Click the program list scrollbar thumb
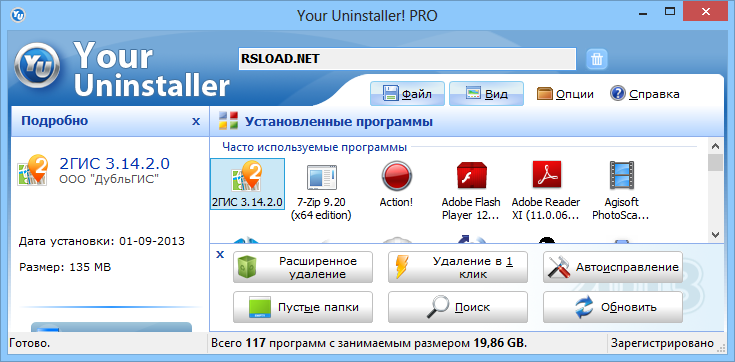 tap(715, 163)
